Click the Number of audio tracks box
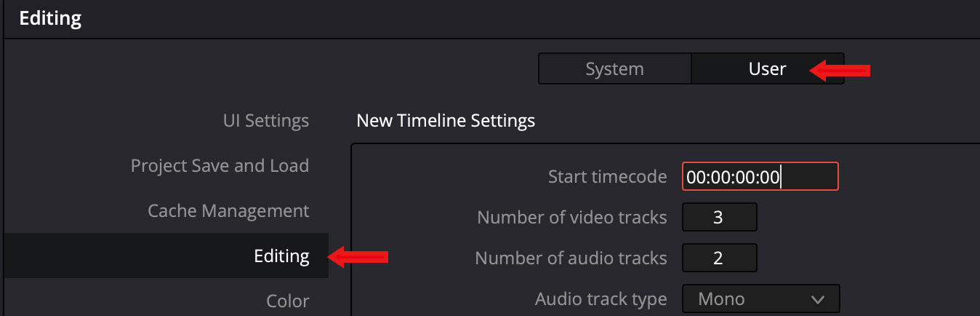The height and width of the screenshot is (316, 980). (x=719, y=258)
